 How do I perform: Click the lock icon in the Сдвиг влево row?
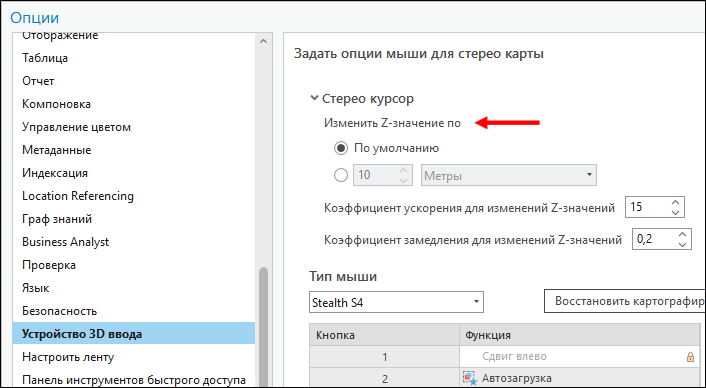coord(690,357)
